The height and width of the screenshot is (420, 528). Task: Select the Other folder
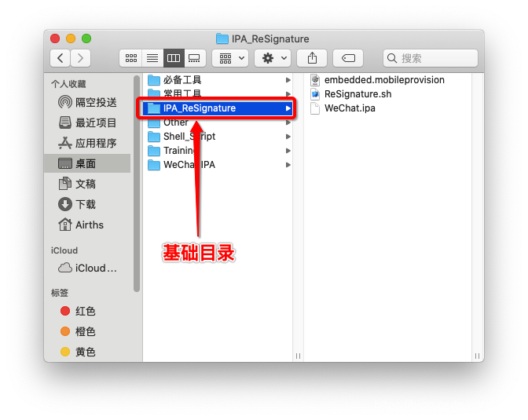[x=218, y=122]
